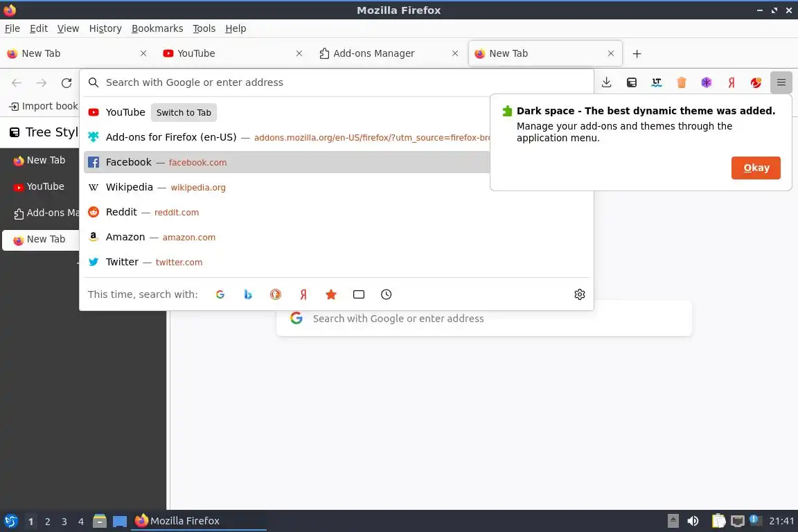Click the Downloads toolbar icon
This screenshot has height=532, width=798.
[x=606, y=82]
